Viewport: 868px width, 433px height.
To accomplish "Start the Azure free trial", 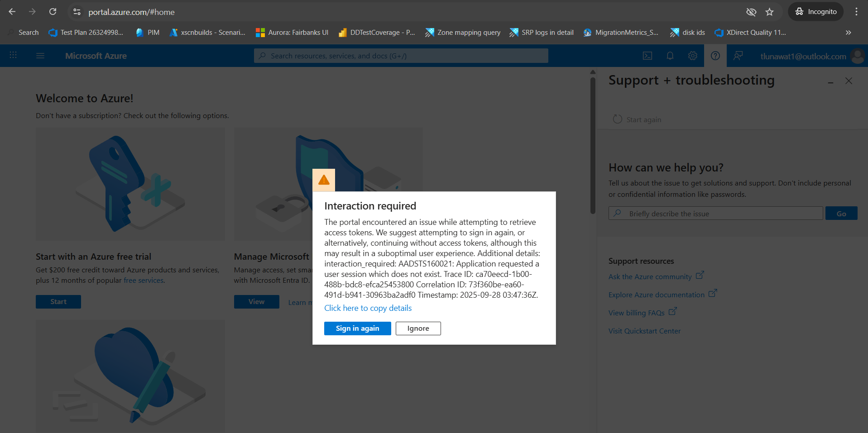I will [58, 302].
